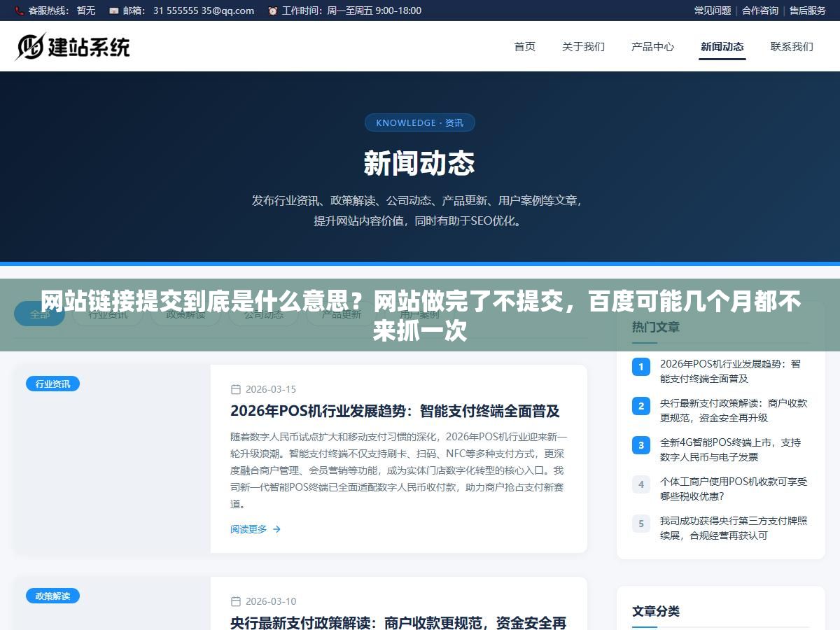The image size is (840, 630).
Task: Open hot article 全新4G智能POS终端上市
Action: pyautogui.click(x=730, y=449)
